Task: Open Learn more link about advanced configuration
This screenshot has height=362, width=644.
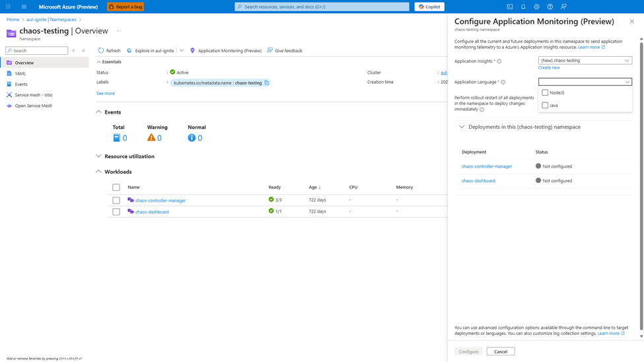Action: tap(611, 333)
